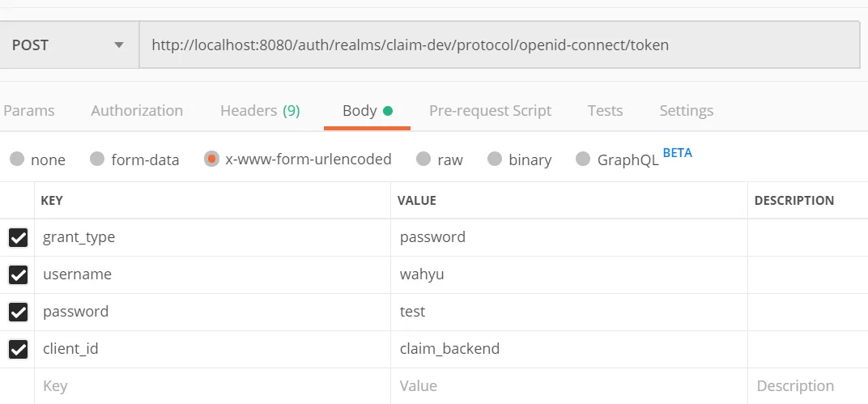Open the Settings tab
Screen dimensions: 868x404
pyautogui.click(x=686, y=111)
